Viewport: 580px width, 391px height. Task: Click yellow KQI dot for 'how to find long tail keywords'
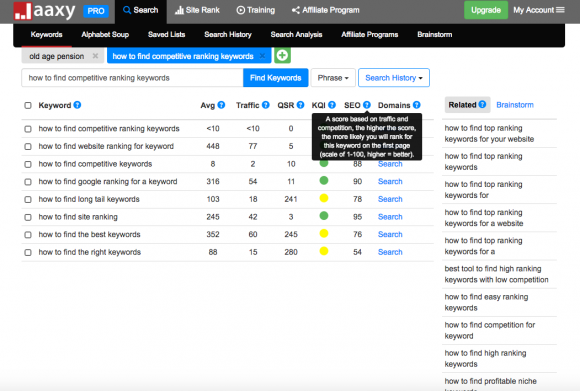click(324, 198)
